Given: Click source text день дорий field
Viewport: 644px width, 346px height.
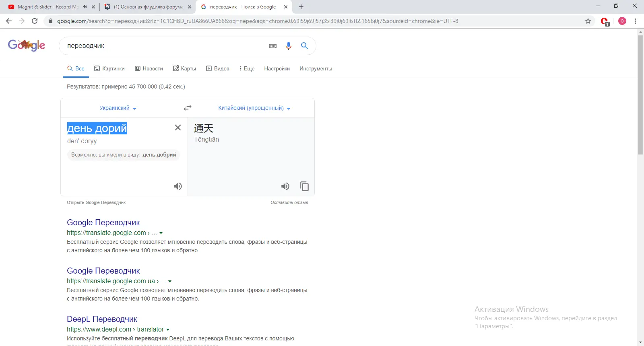Looking at the screenshot, I should (97, 128).
